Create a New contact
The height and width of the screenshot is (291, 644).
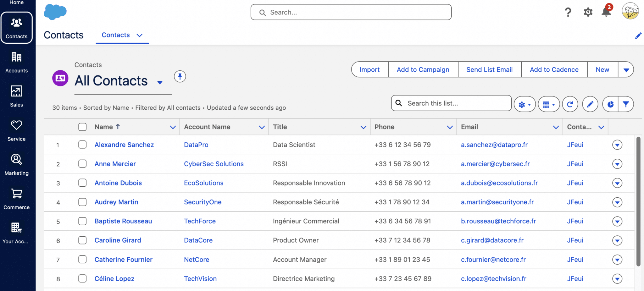pos(602,69)
